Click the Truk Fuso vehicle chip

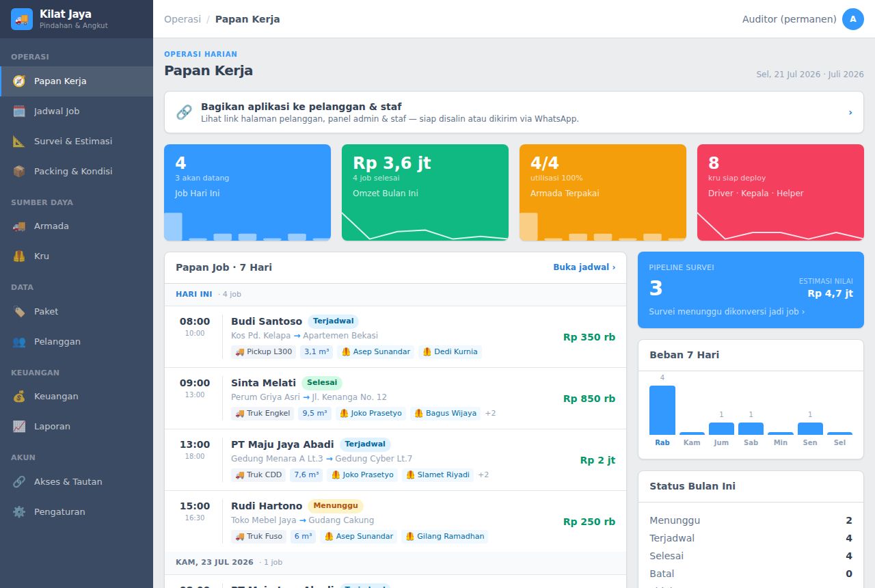coord(258,537)
